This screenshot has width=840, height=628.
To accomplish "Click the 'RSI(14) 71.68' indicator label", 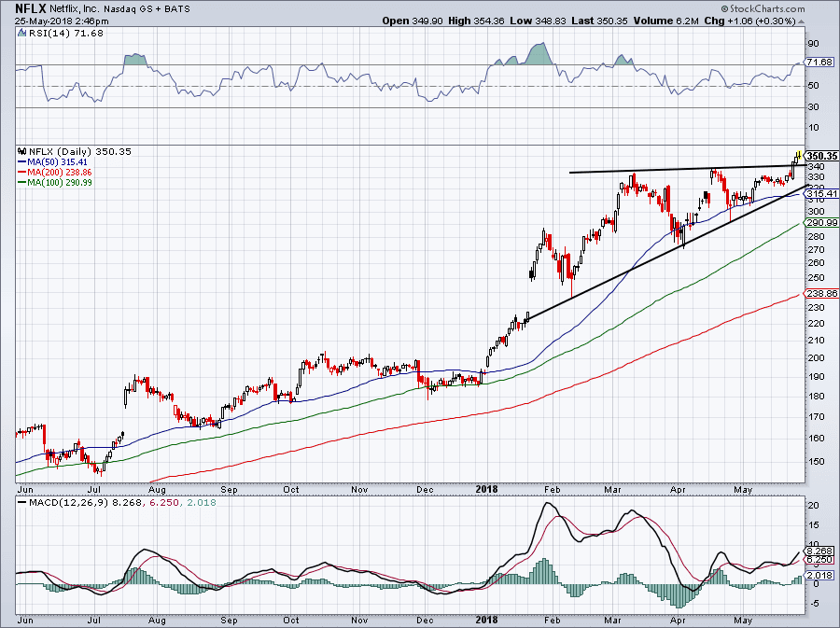I will [x=66, y=34].
